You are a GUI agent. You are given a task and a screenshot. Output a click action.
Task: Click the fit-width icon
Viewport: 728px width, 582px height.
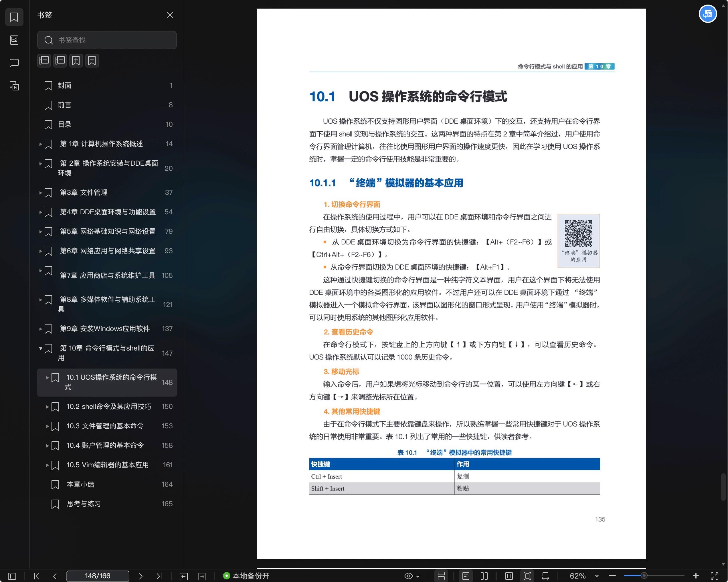coord(545,576)
